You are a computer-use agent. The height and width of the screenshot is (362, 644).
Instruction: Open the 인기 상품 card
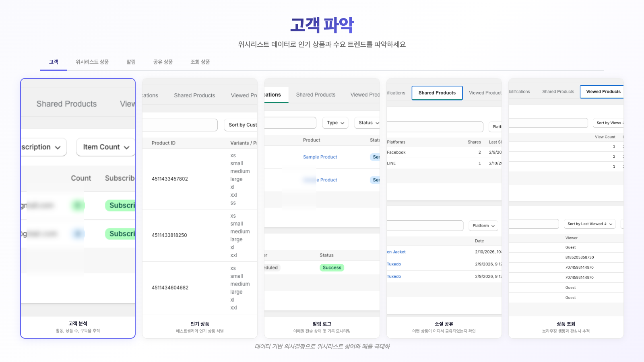[x=200, y=208]
